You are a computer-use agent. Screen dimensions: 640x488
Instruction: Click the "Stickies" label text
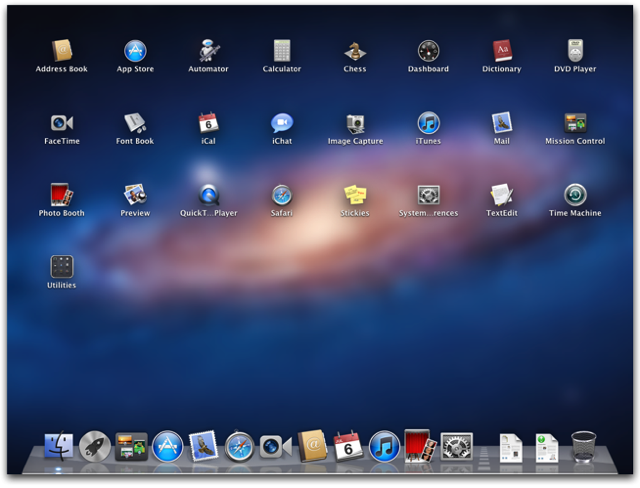point(355,213)
